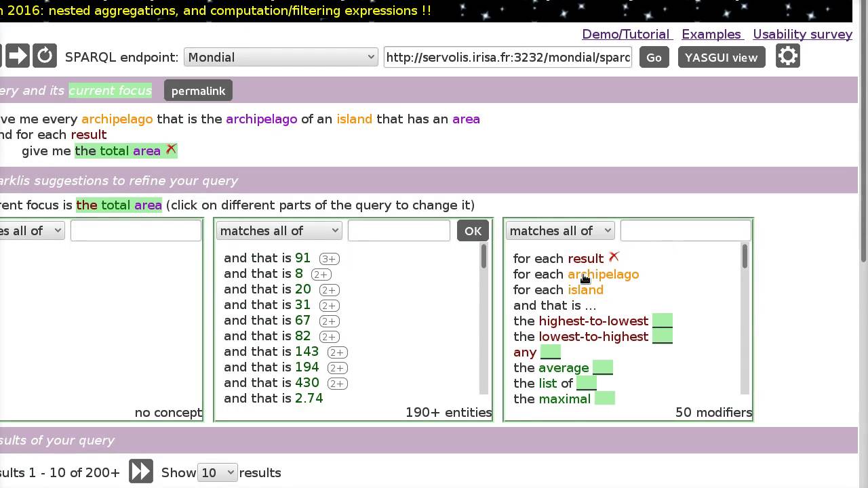This screenshot has width=868, height=488.
Task: Select 'the highest-to-lowest' modifier
Action: pyautogui.click(x=593, y=321)
